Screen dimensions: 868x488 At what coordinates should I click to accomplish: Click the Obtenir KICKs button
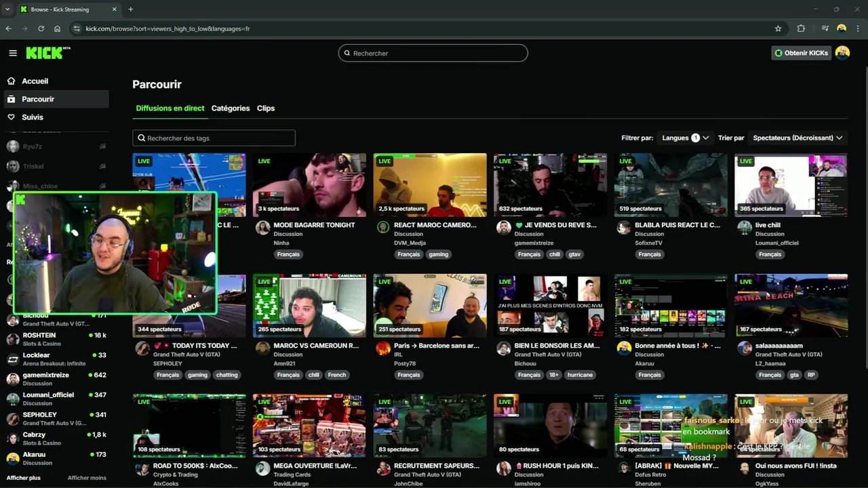click(x=801, y=53)
